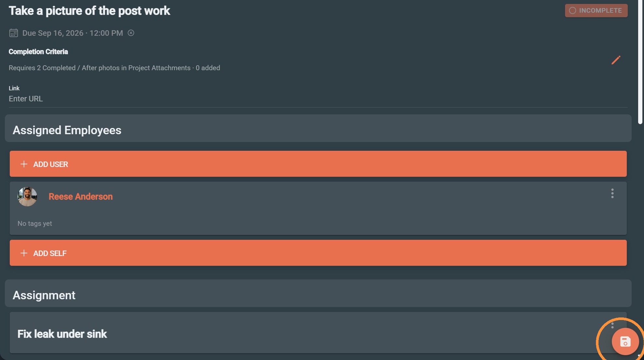
Task: Click the No tags yet label
Action: tap(35, 224)
